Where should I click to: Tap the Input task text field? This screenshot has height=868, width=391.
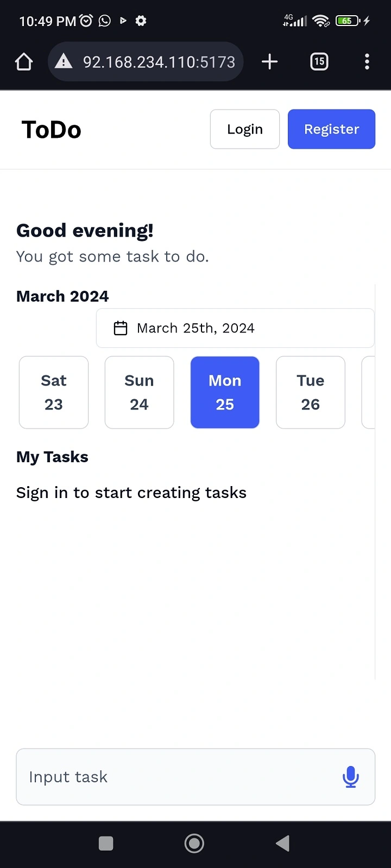tap(163, 777)
